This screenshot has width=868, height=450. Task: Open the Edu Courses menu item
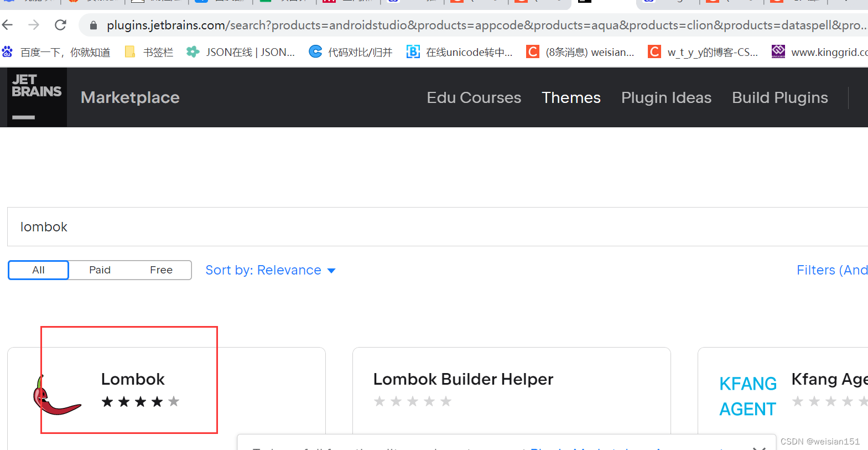click(x=474, y=97)
